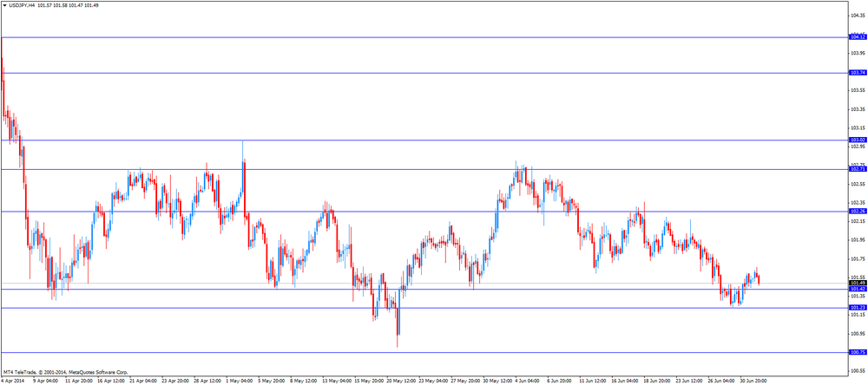Select the 104.12 horizontal line price label
Viewport: 868px width, 385px height.
pyautogui.click(x=858, y=37)
